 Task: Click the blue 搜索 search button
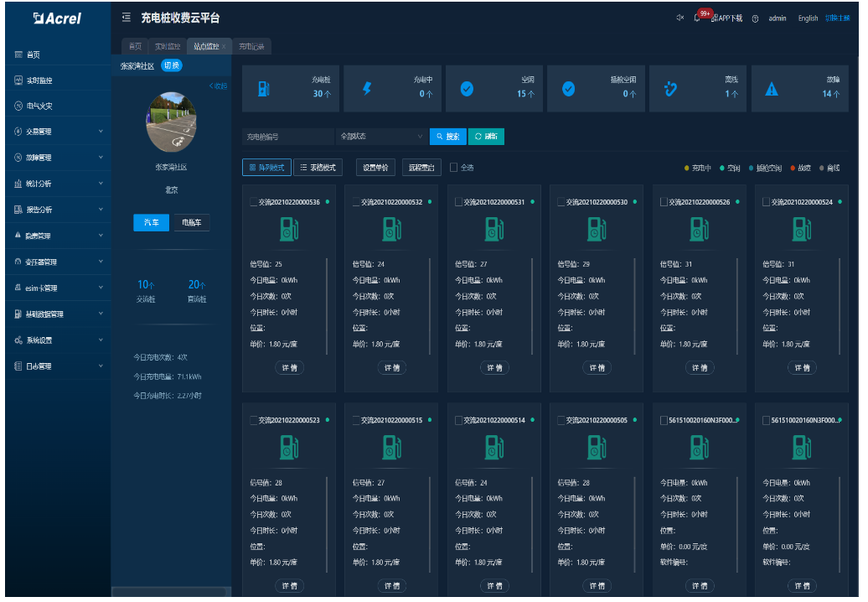tap(448, 136)
